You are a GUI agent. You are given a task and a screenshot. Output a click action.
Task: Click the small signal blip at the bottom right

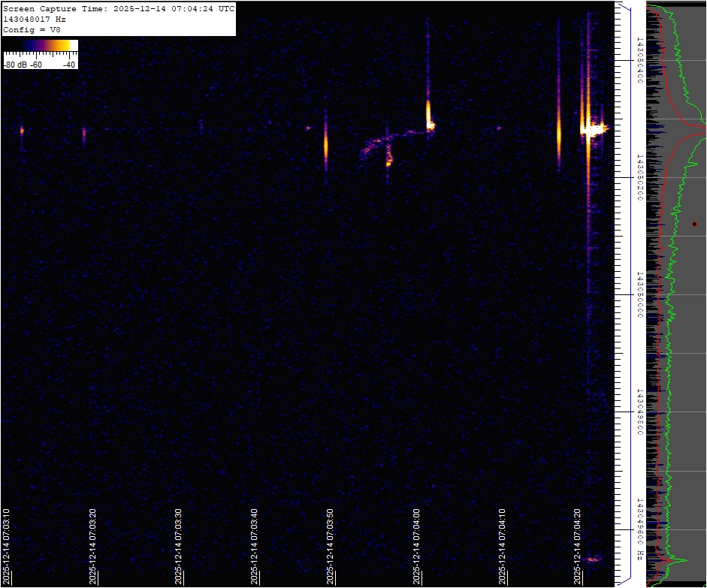(x=594, y=559)
